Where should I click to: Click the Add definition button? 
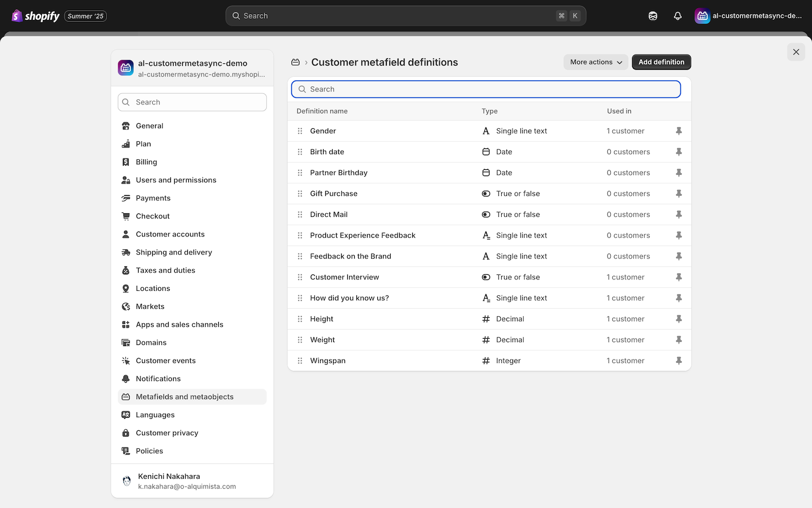661,62
